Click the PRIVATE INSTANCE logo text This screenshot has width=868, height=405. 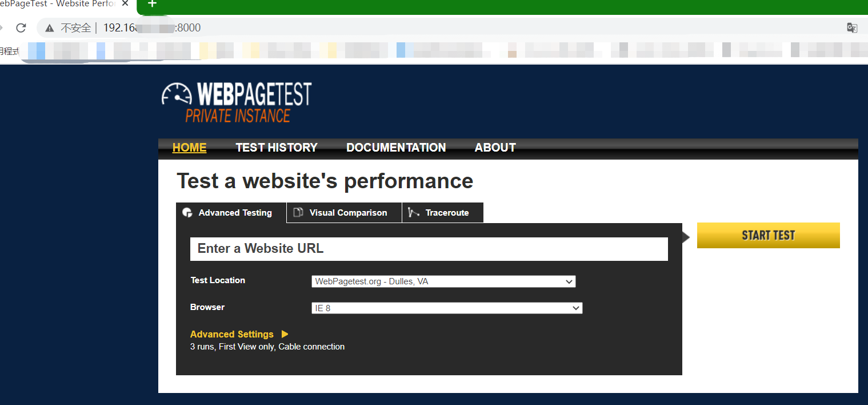click(238, 116)
